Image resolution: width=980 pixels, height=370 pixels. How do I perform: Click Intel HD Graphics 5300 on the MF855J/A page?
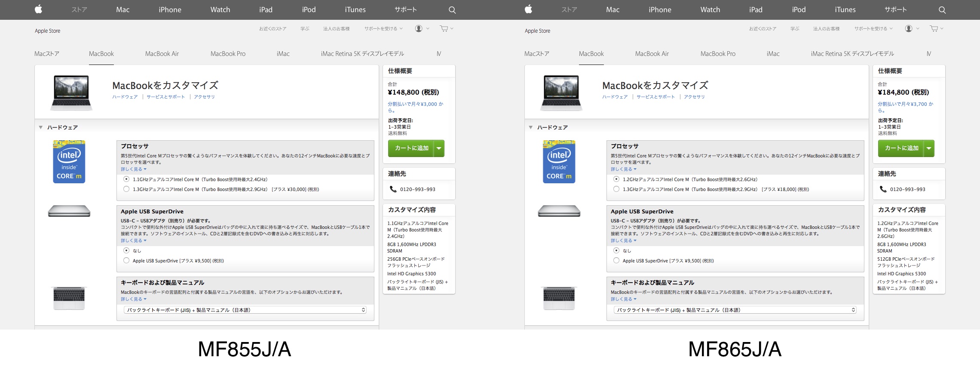click(411, 274)
